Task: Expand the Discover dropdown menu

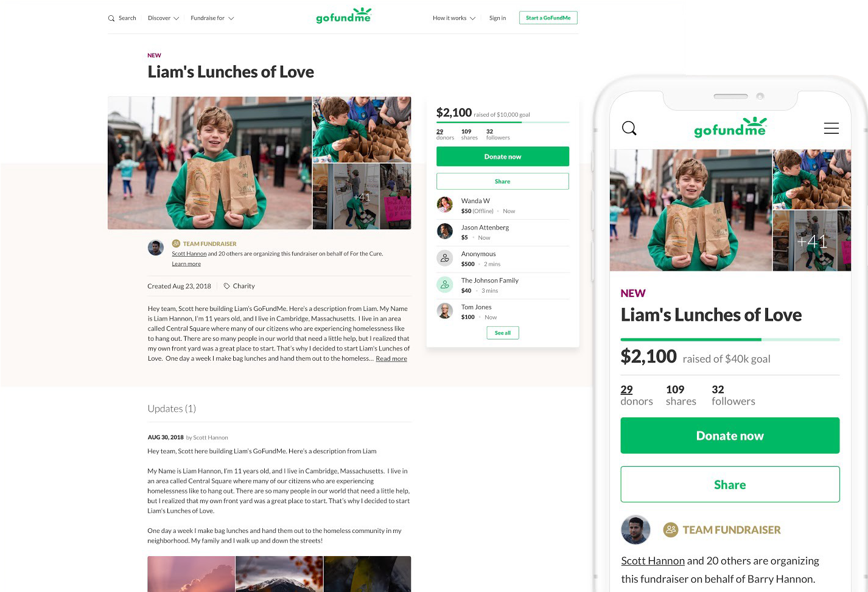Action: tap(163, 18)
